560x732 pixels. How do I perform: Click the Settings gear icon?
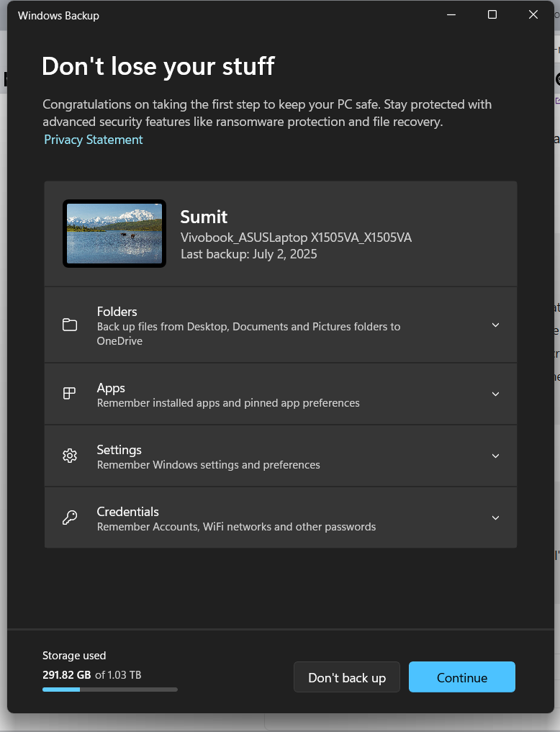[70, 456]
